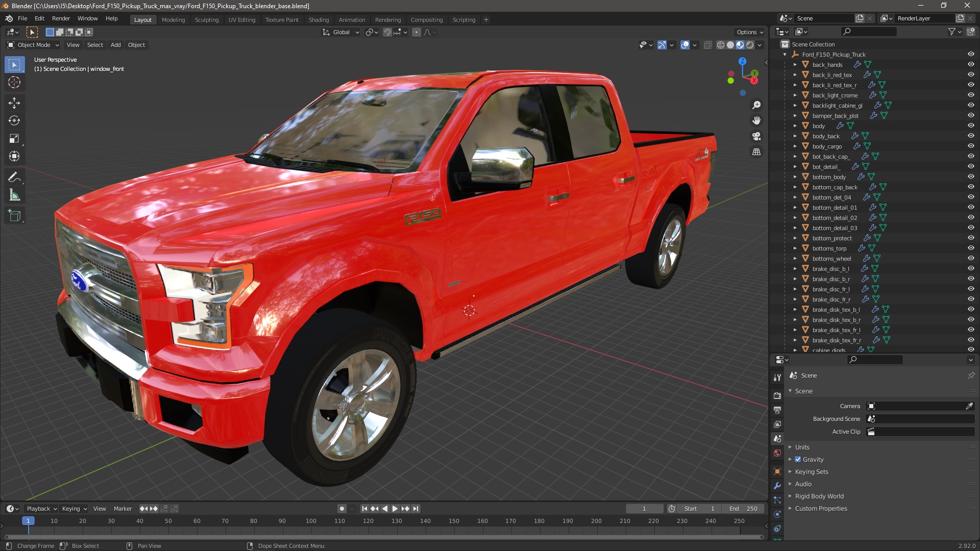This screenshot has width=980, height=551.
Task: Toggle auto keying record button
Action: click(x=342, y=509)
